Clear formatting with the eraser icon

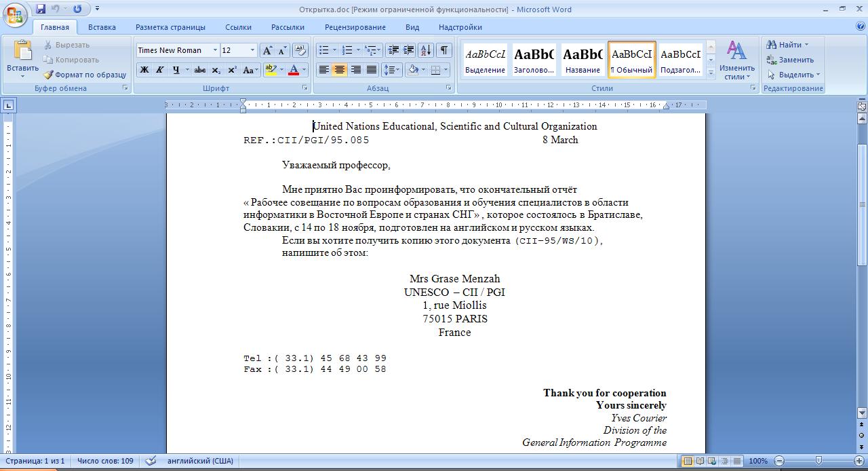tap(301, 50)
